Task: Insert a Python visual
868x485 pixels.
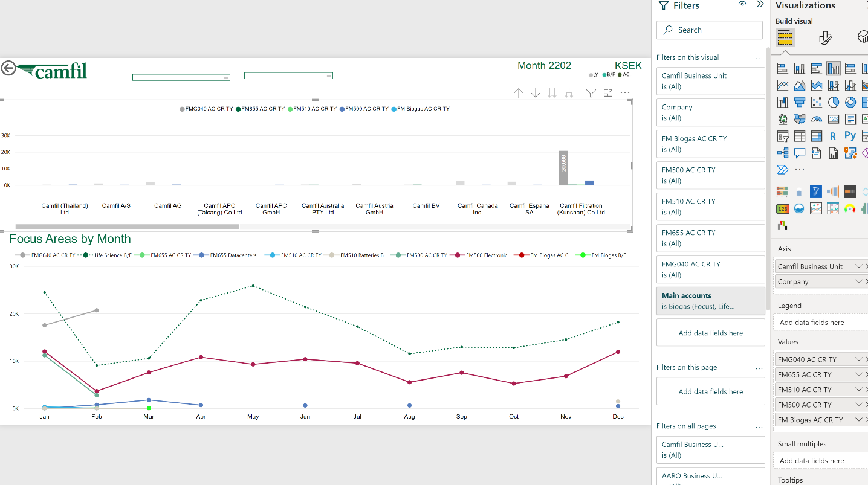Action: click(850, 136)
